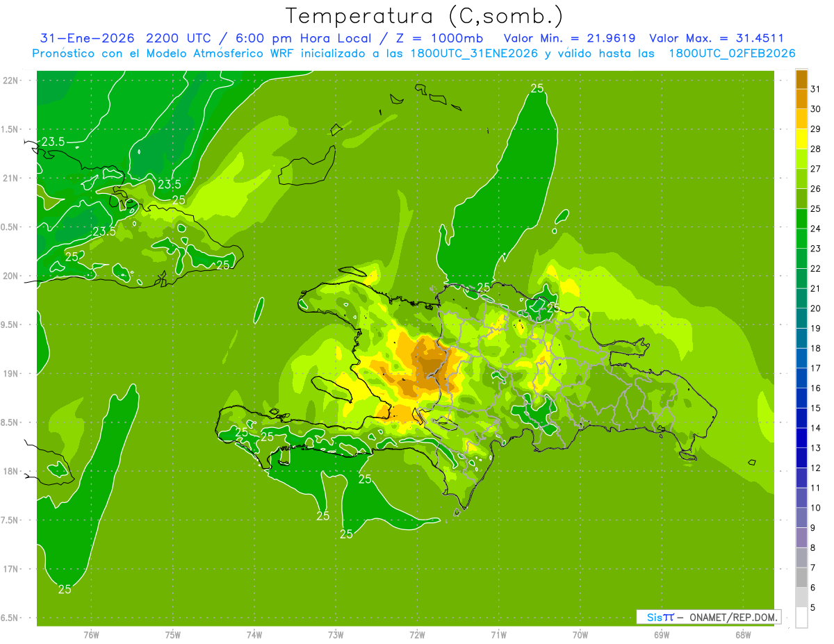Click the 'Temperatura (C,somb.)' map title
This screenshot has width=834, height=644.
coord(425,16)
